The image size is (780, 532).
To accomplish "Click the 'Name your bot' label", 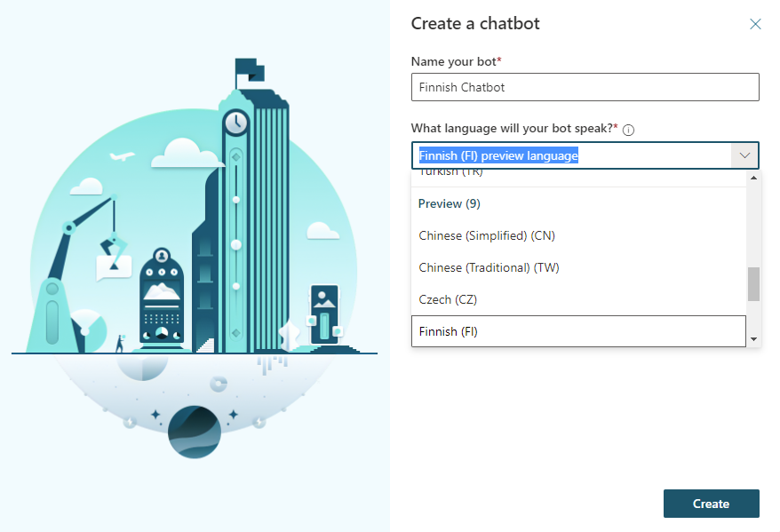I will coord(456,61).
